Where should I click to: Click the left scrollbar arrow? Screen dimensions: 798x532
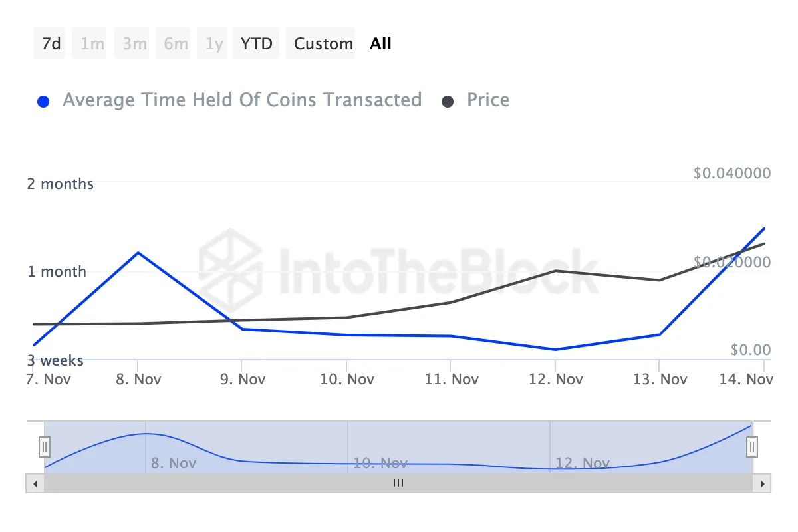coord(35,483)
